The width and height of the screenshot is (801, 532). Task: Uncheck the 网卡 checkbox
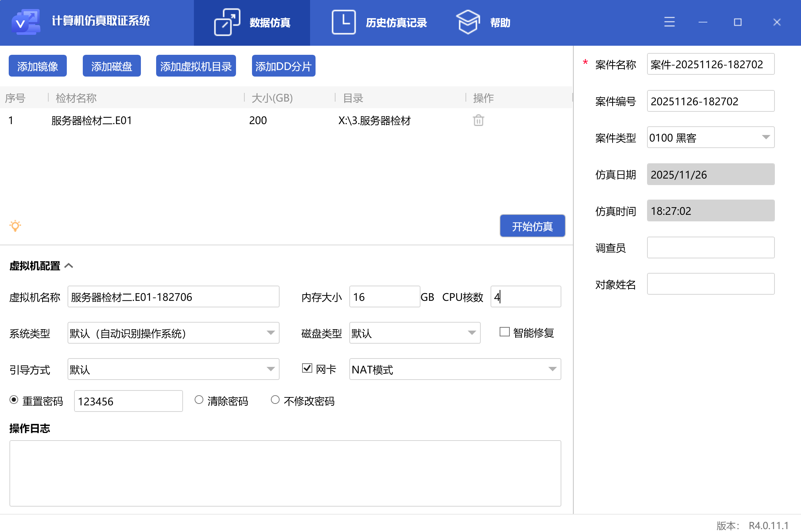click(x=307, y=368)
